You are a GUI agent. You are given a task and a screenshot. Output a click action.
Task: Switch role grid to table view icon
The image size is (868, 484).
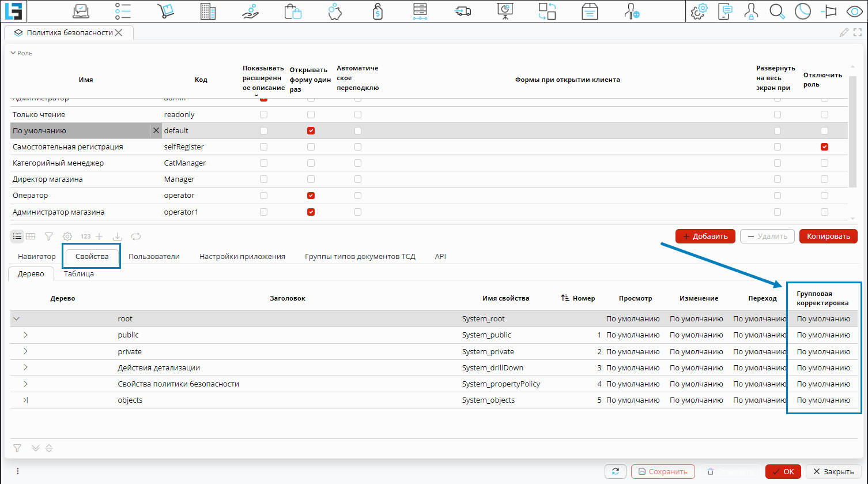pos(31,237)
